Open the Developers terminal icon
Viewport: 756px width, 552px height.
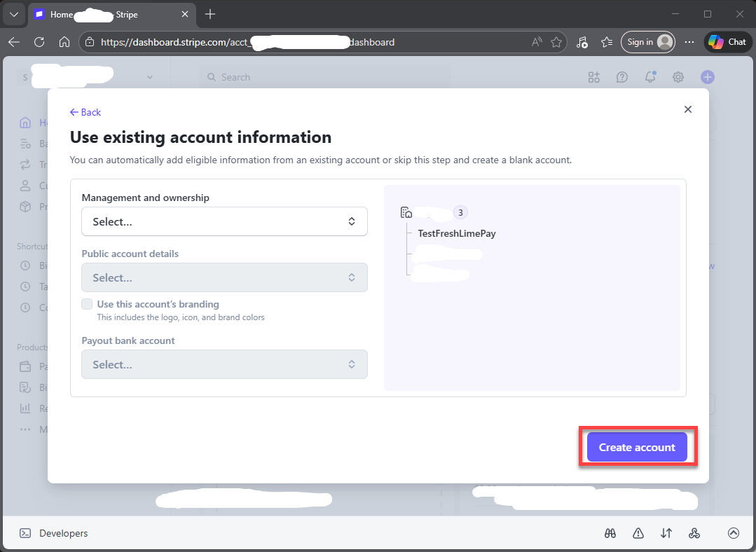[25, 533]
